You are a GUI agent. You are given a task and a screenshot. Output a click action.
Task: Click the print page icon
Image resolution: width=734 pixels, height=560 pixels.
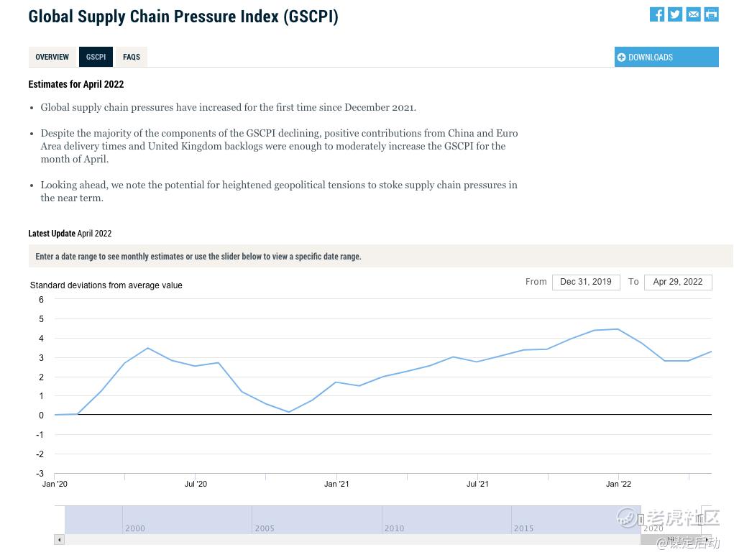(x=711, y=14)
